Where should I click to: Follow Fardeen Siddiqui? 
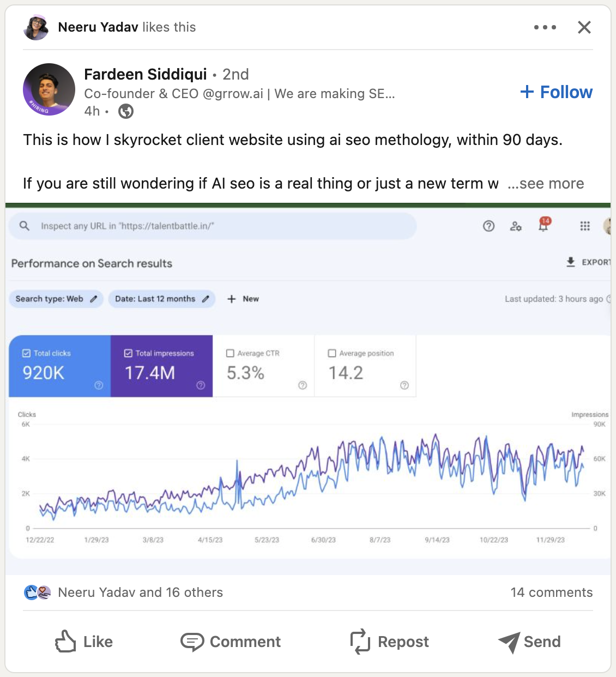557,92
